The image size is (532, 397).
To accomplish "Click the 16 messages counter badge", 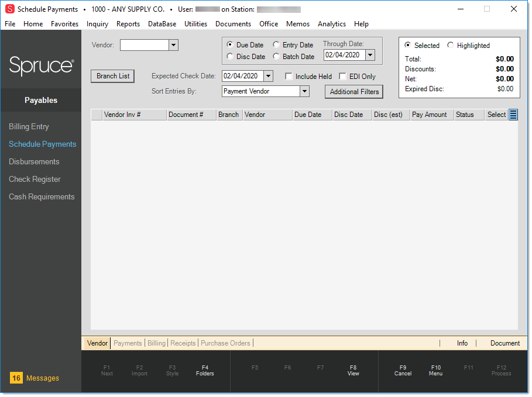I will (16, 379).
